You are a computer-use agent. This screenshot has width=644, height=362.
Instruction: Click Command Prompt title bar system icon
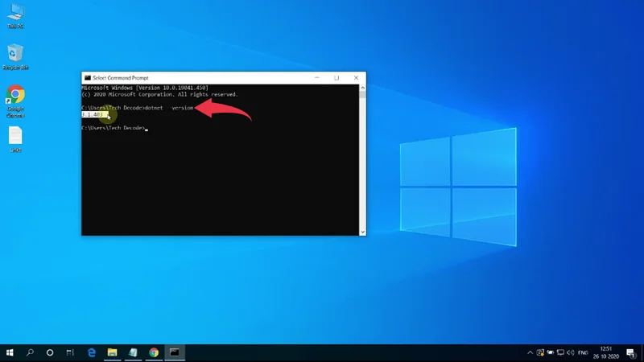(x=86, y=78)
